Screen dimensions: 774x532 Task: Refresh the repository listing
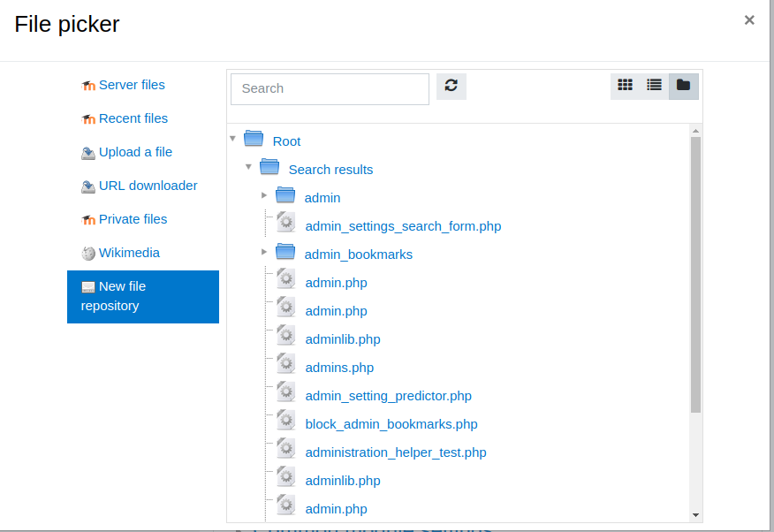pos(451,86)
